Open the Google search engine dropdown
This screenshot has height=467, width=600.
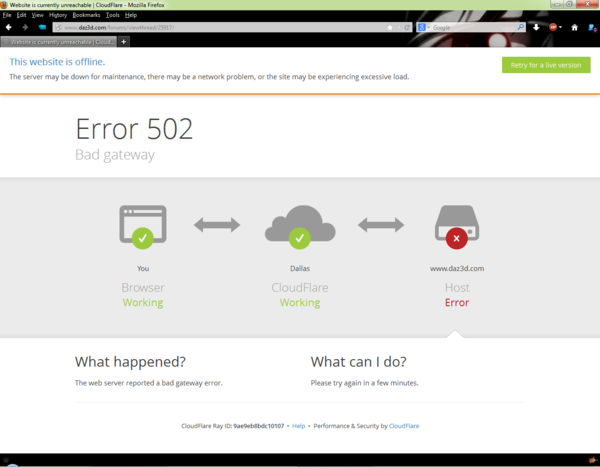(424, 28)
